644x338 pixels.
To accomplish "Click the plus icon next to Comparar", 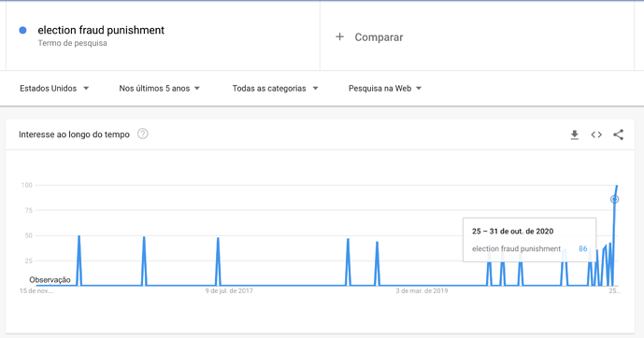I will (339, 37).
